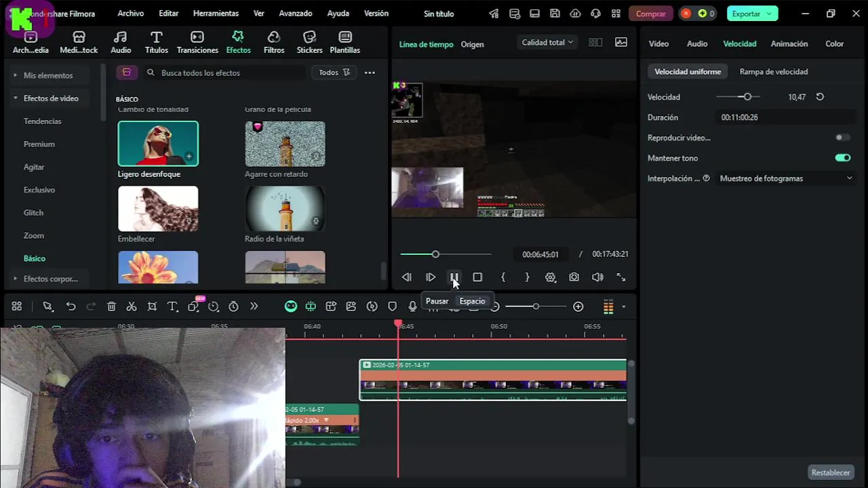Viewport: 868px width, 488px height.
Task: Click the Exportar button
Action: 751,14
